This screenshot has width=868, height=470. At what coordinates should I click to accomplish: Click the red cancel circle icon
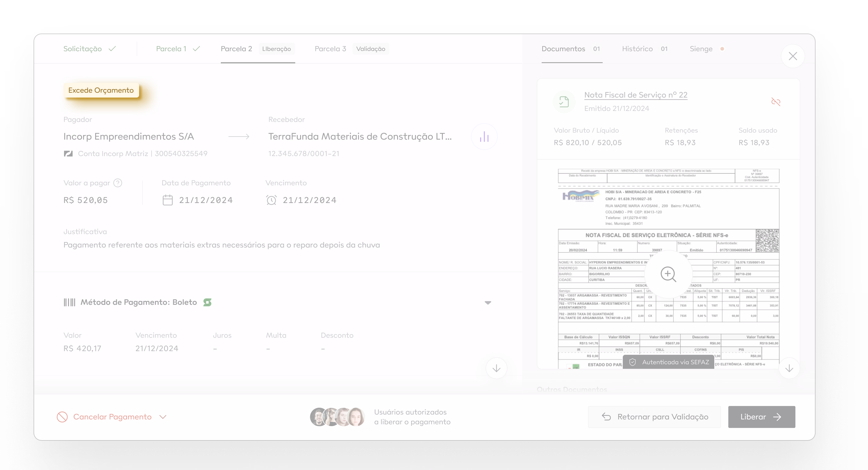tap(62, 417)
